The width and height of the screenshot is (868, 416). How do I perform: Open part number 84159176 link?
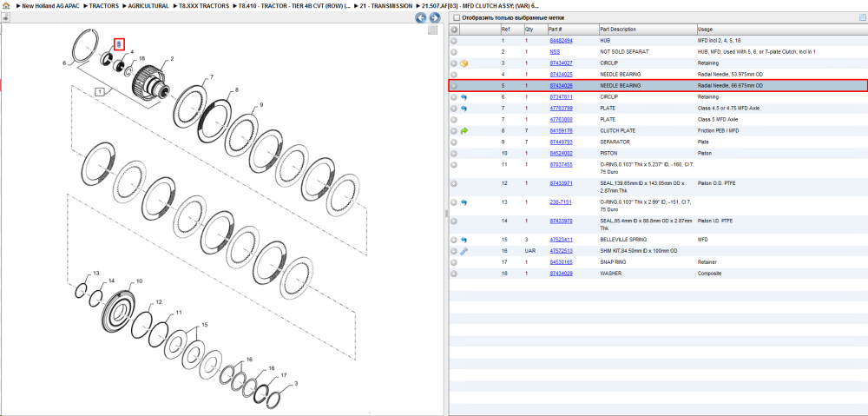pos(561,131)
